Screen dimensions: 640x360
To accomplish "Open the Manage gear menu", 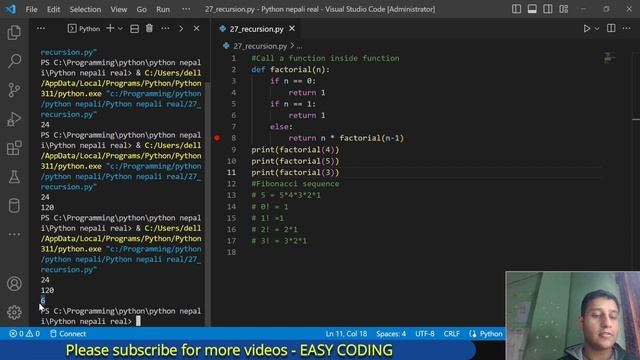I will point(14,312).
